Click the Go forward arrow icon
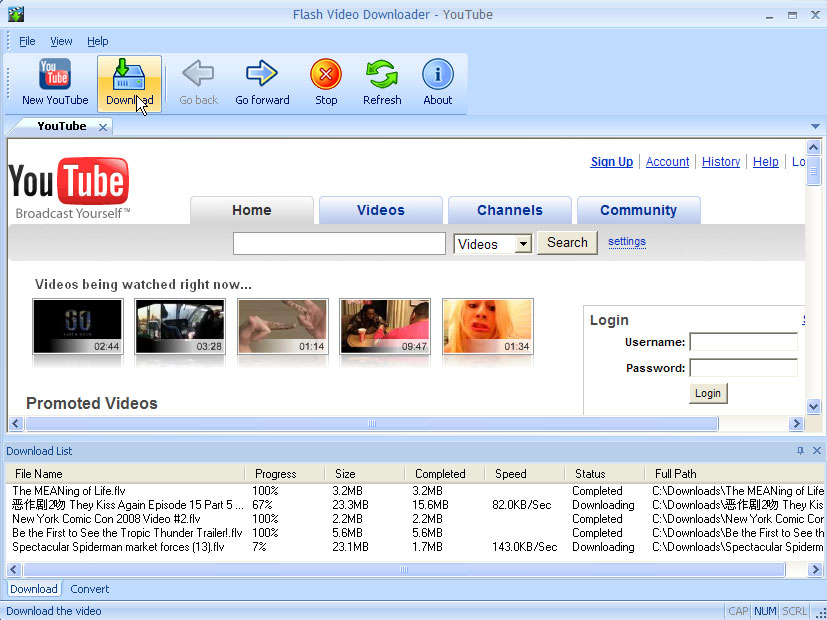 pos(262,73)
